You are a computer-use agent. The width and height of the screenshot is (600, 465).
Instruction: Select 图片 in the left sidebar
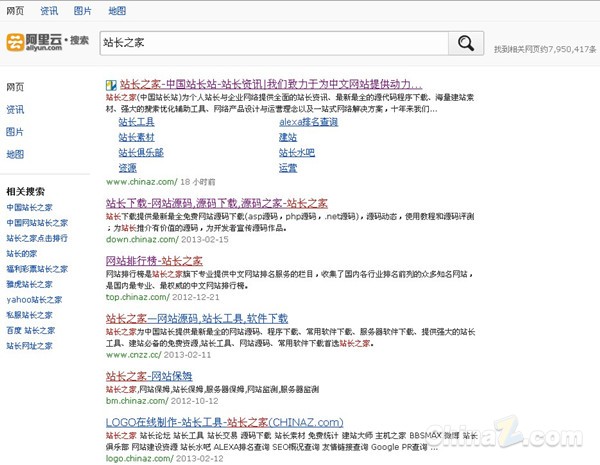[x=15, y=132]
